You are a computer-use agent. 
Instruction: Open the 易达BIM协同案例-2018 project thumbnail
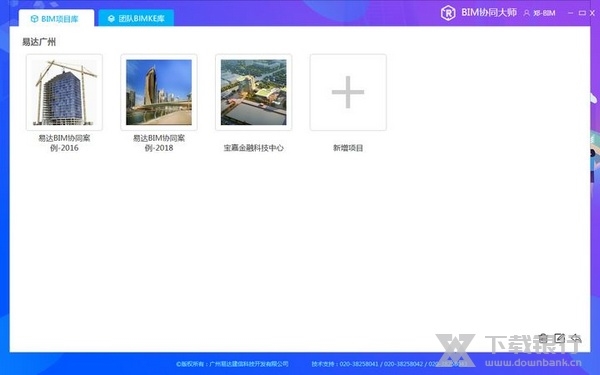(x=159, y=92)
